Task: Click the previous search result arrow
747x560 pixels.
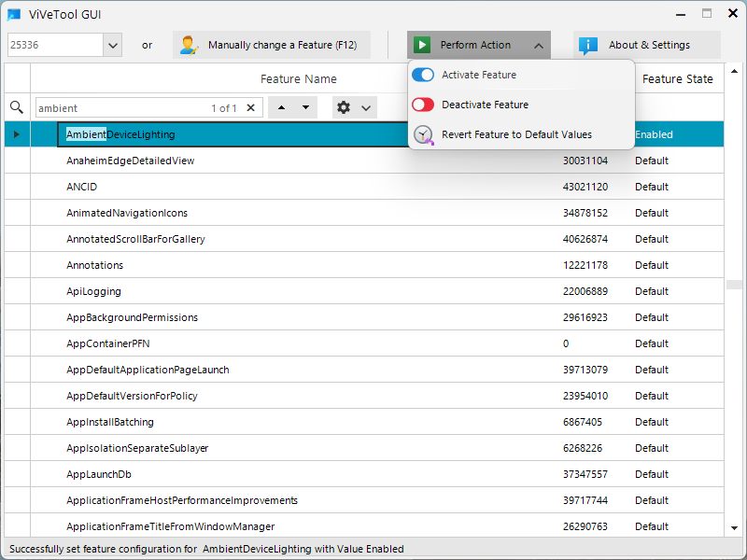Action: coord(281,107)
